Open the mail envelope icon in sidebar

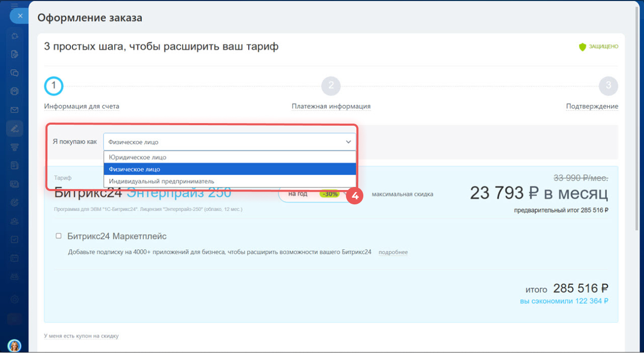point(15,110)
